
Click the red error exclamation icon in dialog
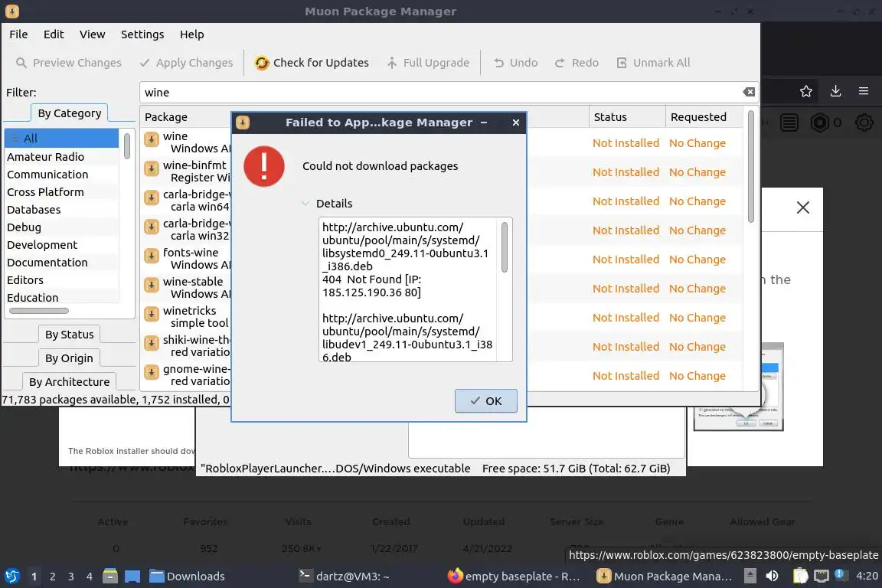[264, 166]
